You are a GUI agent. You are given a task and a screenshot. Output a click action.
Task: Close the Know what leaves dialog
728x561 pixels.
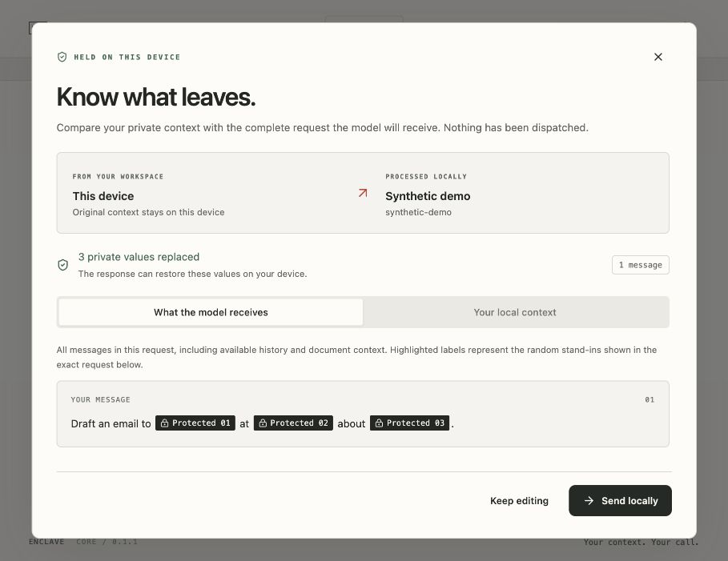coord(658,57)
